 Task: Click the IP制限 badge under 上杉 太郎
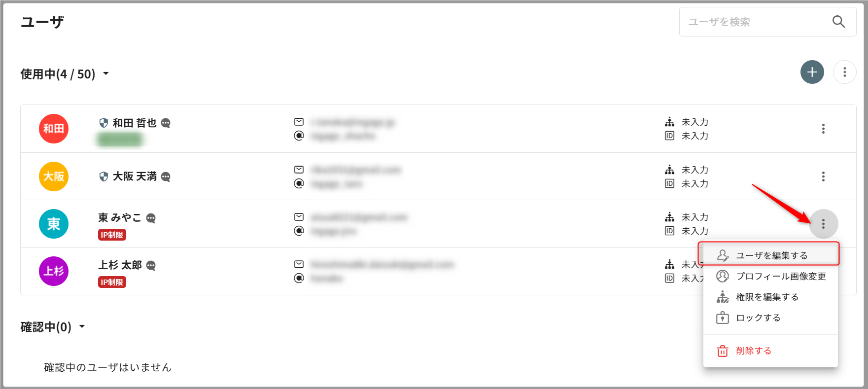[112, 282]
